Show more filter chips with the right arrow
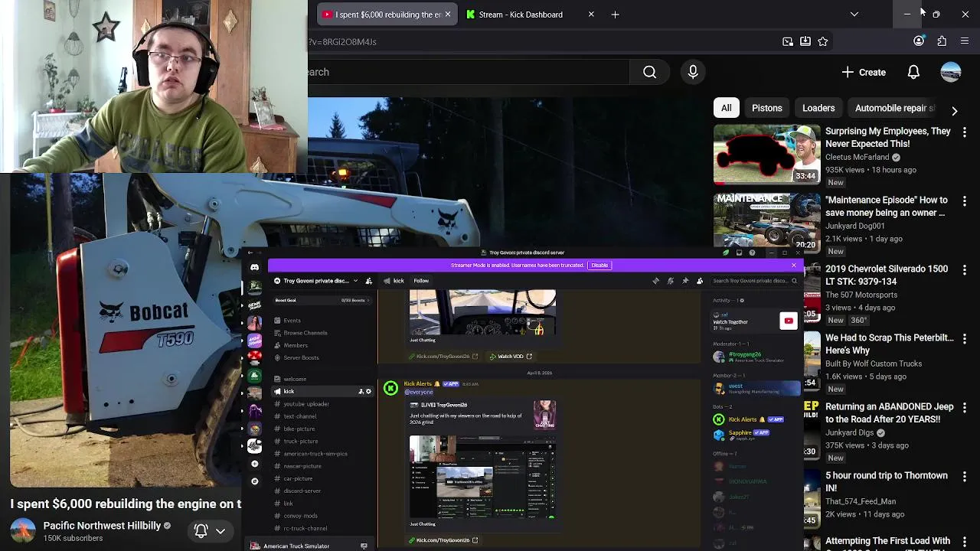 click(954, 111)
